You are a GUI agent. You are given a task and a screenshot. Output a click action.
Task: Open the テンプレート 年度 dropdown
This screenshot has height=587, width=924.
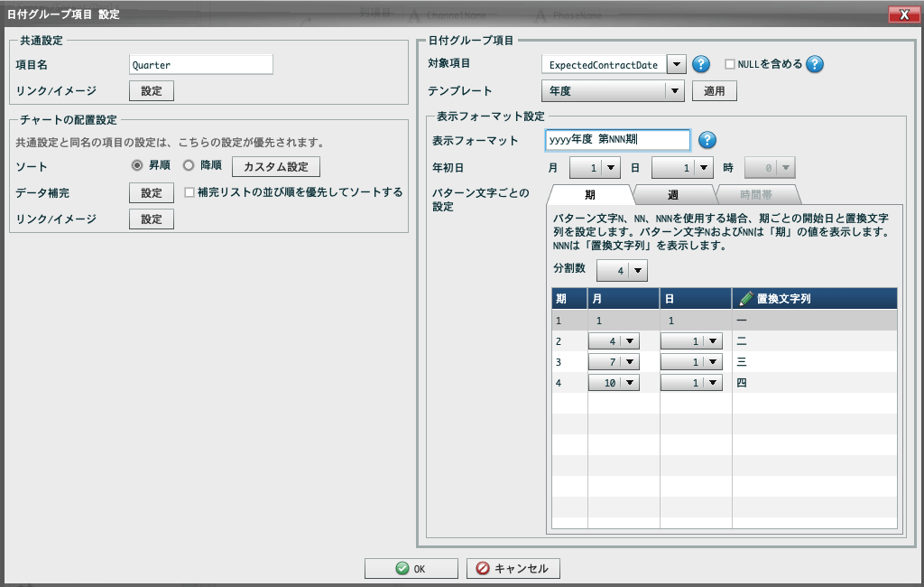[675, 91]
